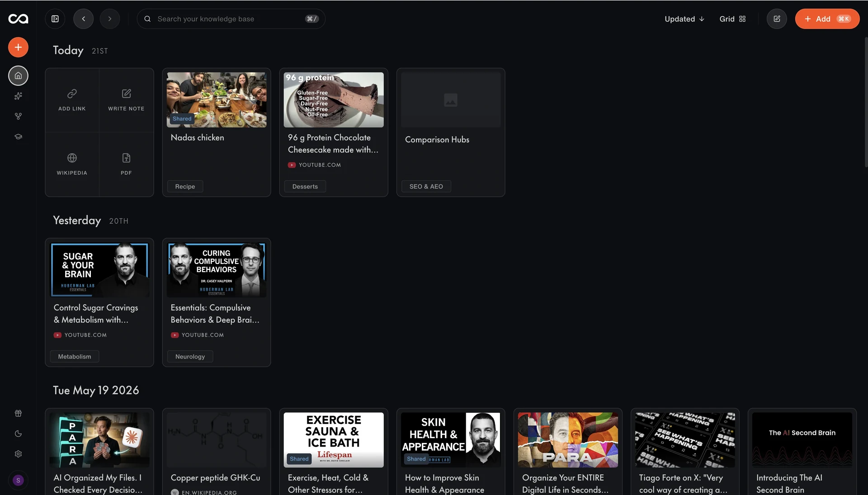Toggle dark mode moon icon
Image resolution: width=868 pixels, height=495 pixels.
[x=18, y=434]
